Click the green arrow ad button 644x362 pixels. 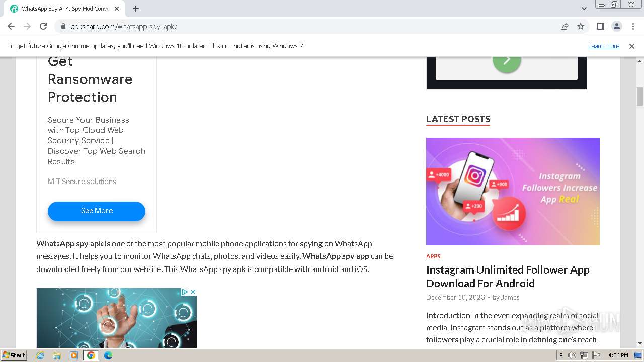click(x=507, y=61)
